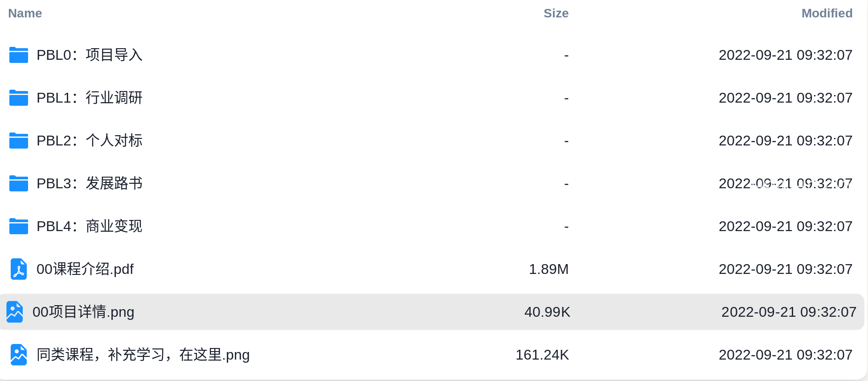This screenshot has width=868, height=381.
Task: Open the folder named PBL3：发展路书
Action: tap(90, 183)
